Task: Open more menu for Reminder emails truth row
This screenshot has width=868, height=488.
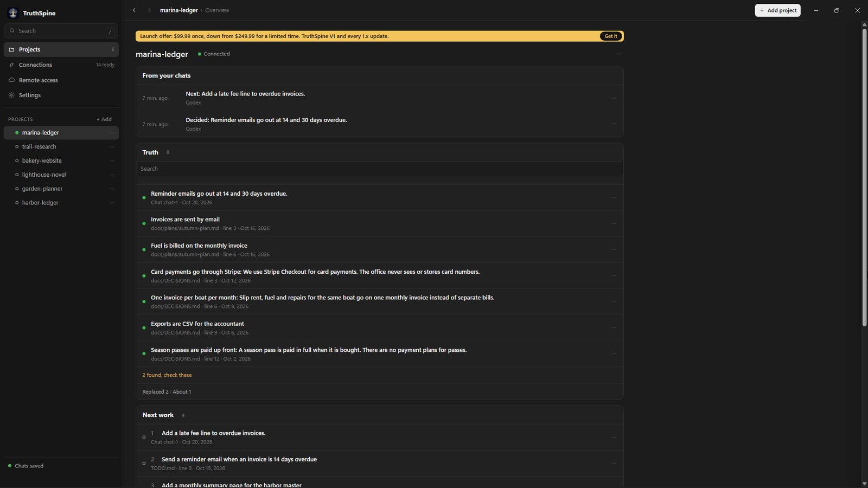Action: (x=614, y=198)
